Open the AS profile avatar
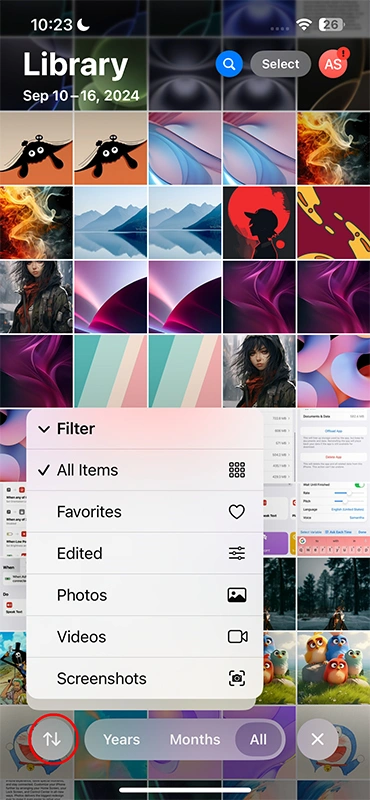The width and height of the screenshot is (370, 800). (x=333, y=63)
